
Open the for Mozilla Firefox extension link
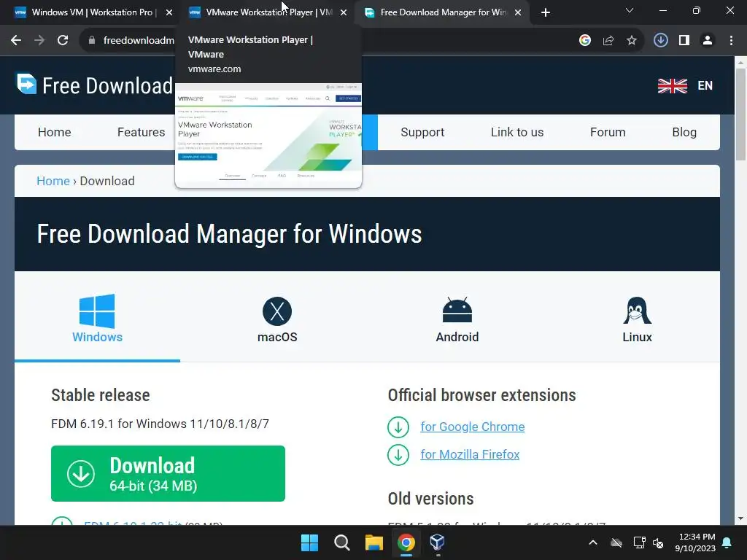tap(470, 455)
